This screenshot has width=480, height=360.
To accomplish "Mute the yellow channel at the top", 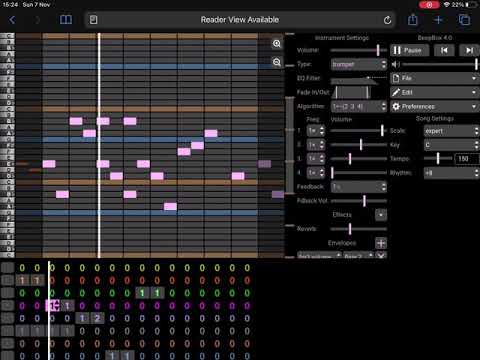I will click(x=7, y=268).
